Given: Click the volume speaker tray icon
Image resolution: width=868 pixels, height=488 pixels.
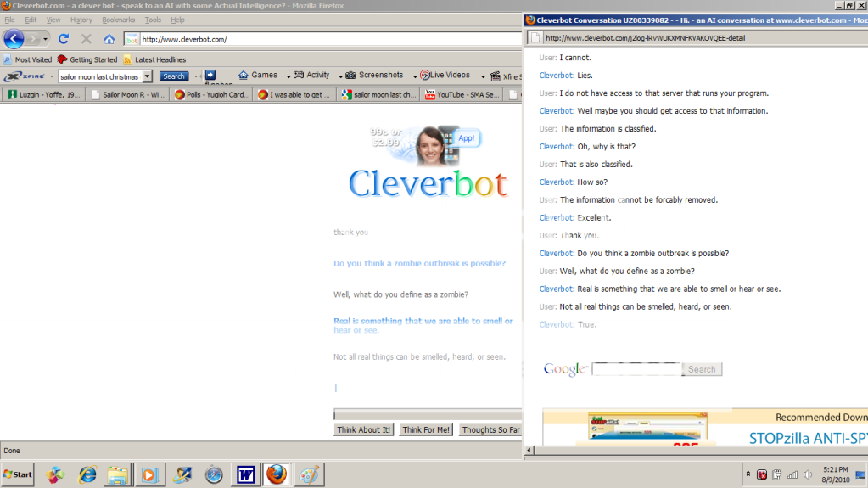Looking at the screenshot, I should 809,474.
